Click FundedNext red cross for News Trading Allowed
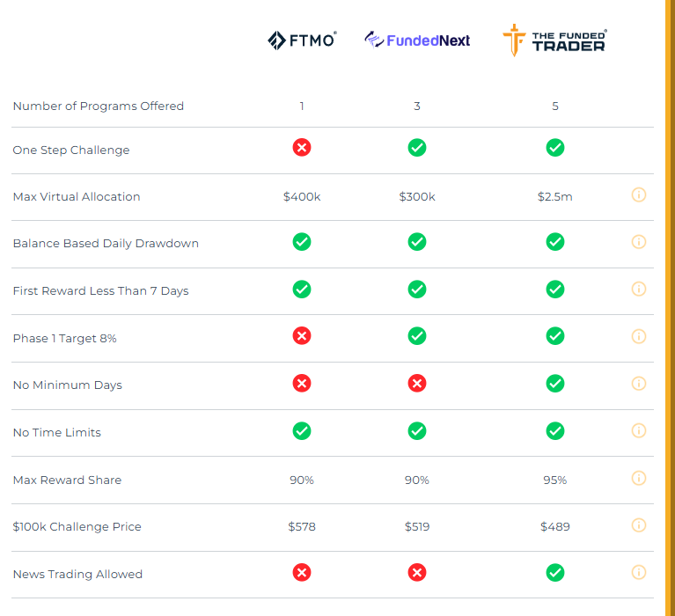 [417, 573]
